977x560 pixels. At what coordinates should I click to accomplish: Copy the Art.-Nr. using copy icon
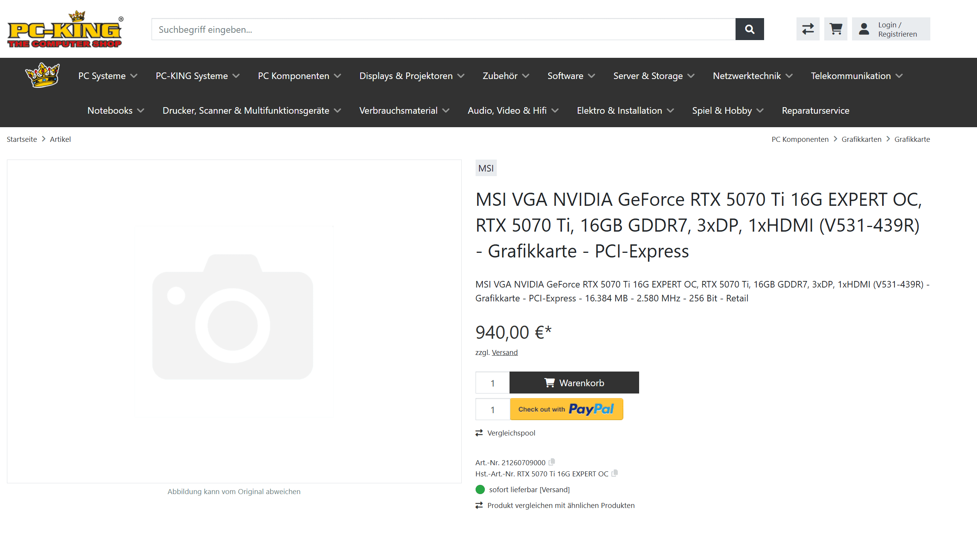click(552, 462)
